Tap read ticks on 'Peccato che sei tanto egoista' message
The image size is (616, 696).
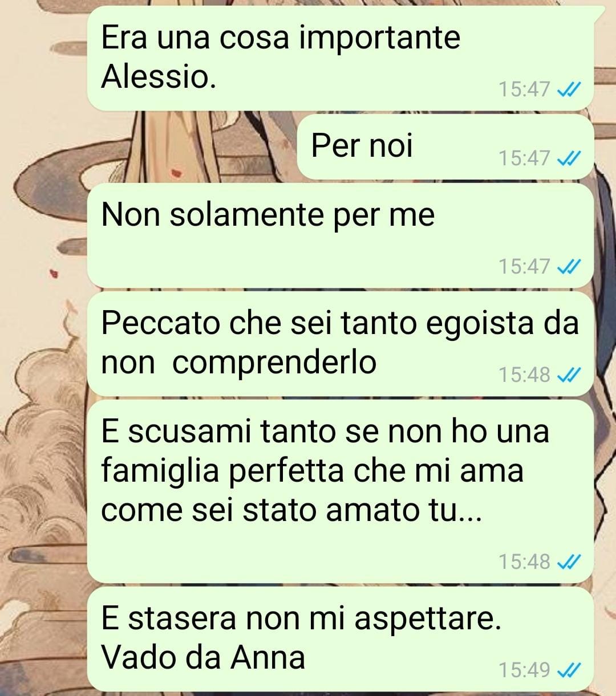[568, 375]
